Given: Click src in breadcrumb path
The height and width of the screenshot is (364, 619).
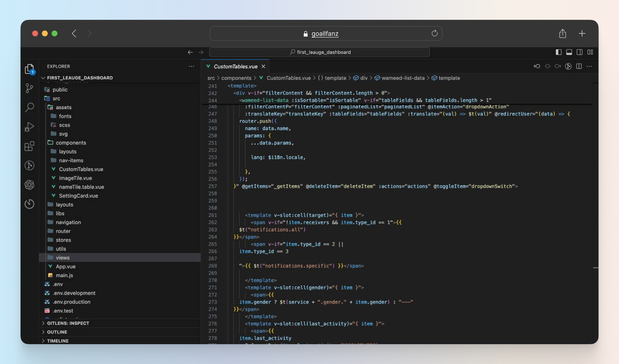Looking at the screenshot, I should pyautogui.click(x=211, y=78).
